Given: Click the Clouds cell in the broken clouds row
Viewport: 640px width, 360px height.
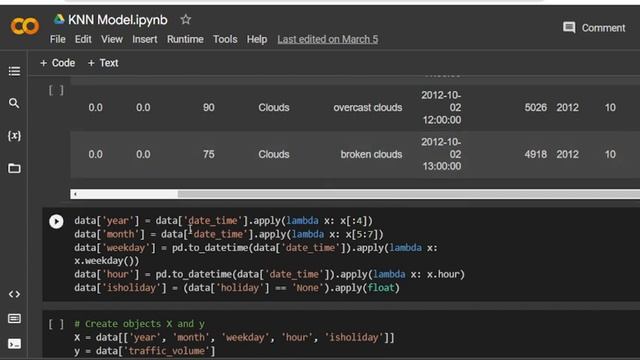Looking at the screenshot, I should [x=274, y=154].
